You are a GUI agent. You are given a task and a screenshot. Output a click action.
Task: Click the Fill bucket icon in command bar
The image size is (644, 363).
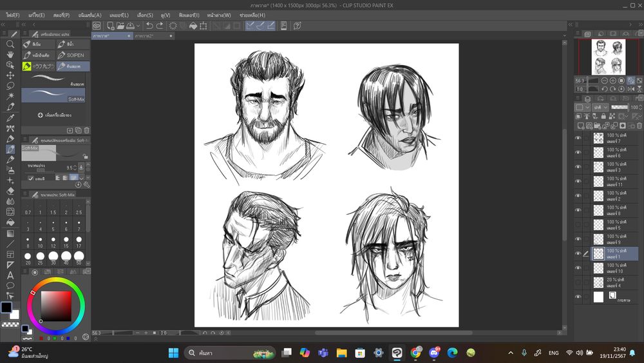pos(193,26)
